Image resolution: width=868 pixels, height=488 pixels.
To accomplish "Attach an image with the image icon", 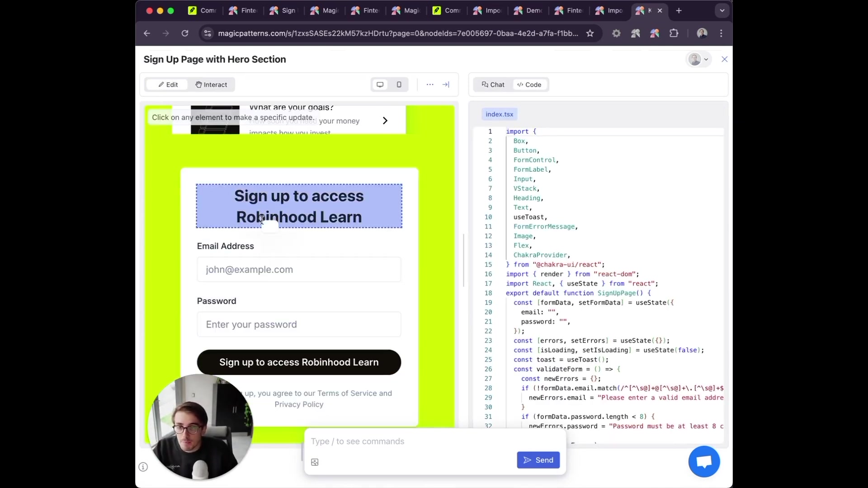I will (x=315, y=462).
